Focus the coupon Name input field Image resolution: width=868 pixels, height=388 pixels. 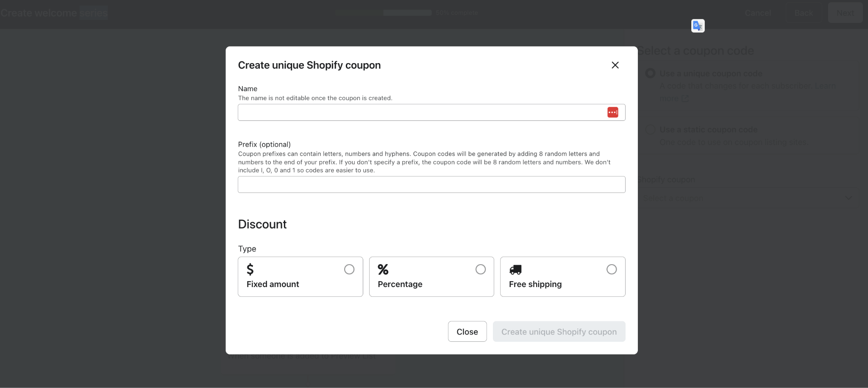pos(431,112)
